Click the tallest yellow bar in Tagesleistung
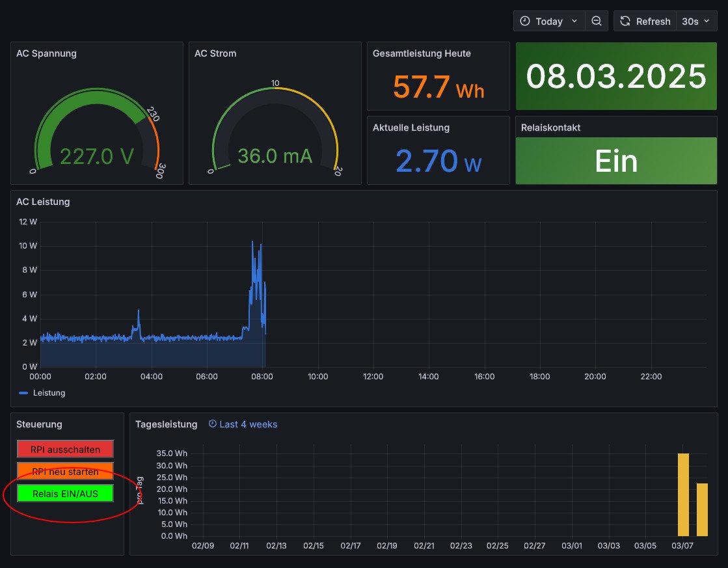The height and width of the screenshot is (568, 728). point(683,494)
